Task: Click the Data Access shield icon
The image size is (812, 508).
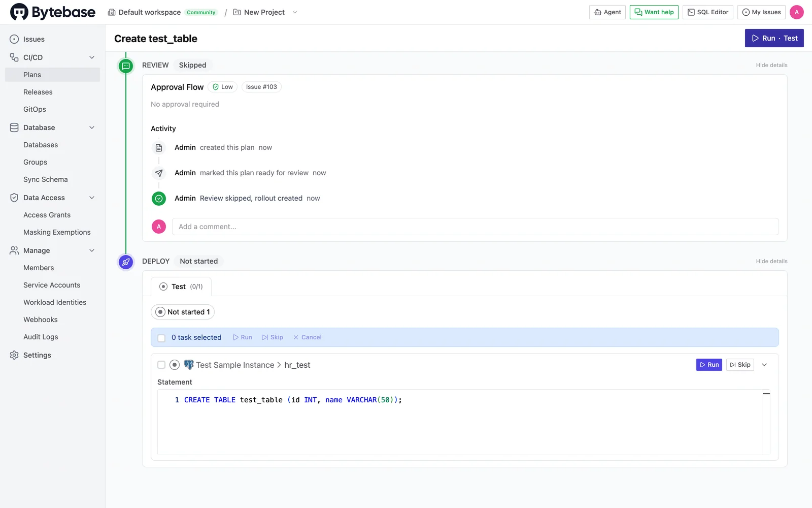Action: [x=14, y=198]
